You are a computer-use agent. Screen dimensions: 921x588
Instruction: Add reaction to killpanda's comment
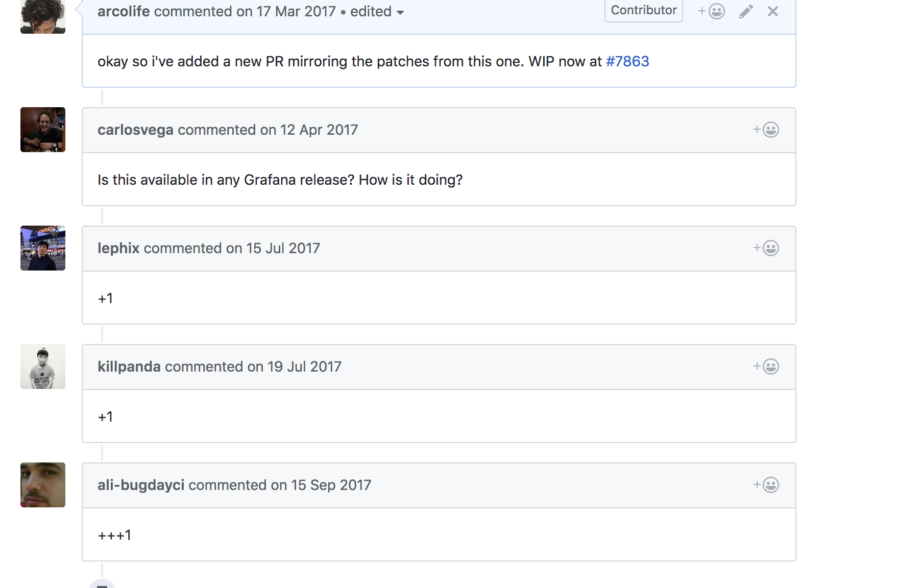[x=766, y=366]
